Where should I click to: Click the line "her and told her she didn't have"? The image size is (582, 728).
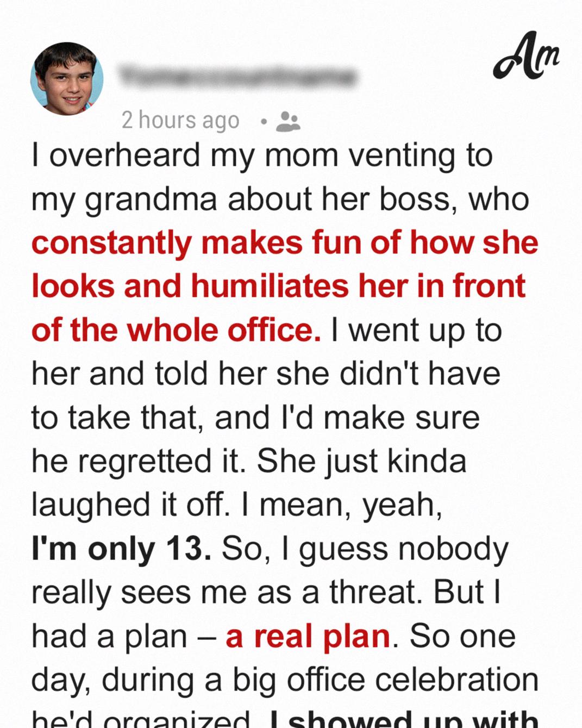[266, 374]
